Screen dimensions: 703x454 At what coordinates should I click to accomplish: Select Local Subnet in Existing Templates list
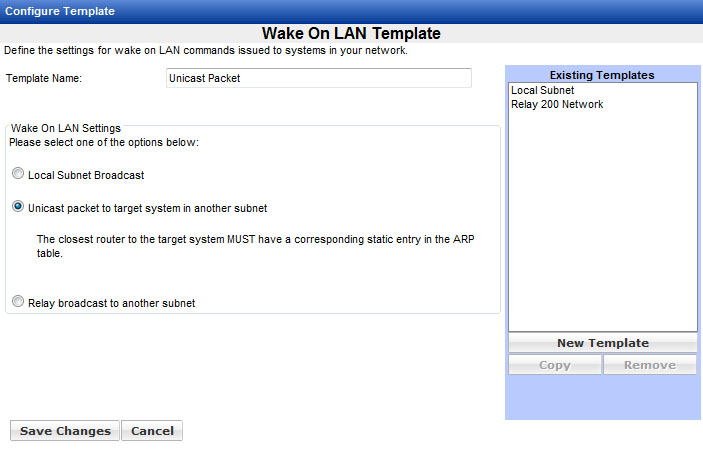click(536, 91)
